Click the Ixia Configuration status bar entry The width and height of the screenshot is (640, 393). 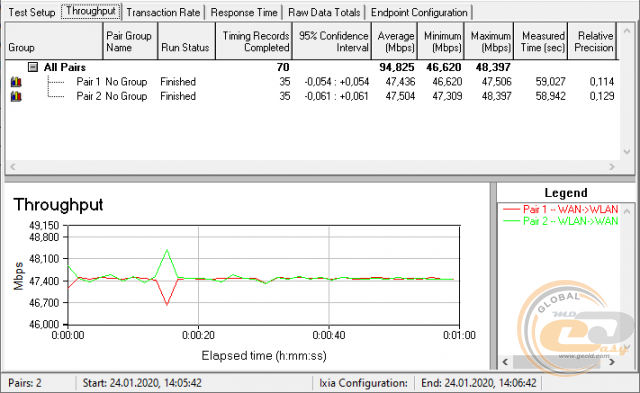tap(363, 383)
